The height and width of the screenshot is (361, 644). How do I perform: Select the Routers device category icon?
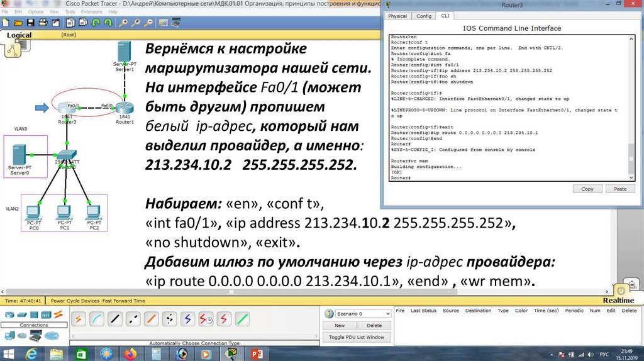coord(9,315)
